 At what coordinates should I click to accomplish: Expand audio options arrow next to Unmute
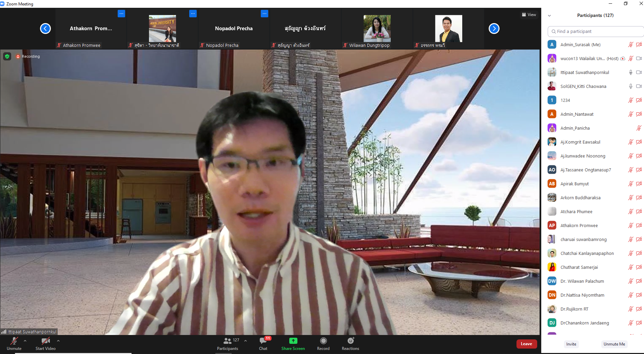(25, 341)
